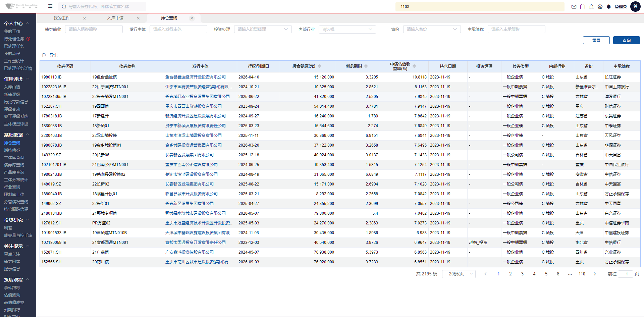The image size is (644, 317).
Task: Click the 债券代码 column header
Action: point(65,66)
